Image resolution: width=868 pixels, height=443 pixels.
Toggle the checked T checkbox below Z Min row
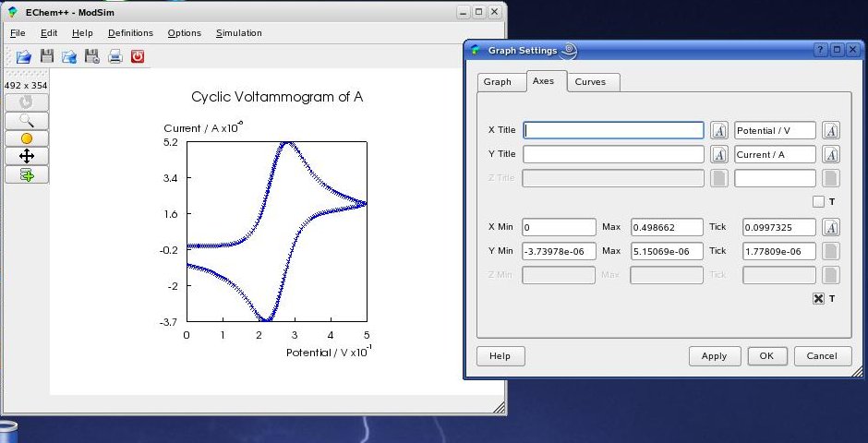[818, 299]
